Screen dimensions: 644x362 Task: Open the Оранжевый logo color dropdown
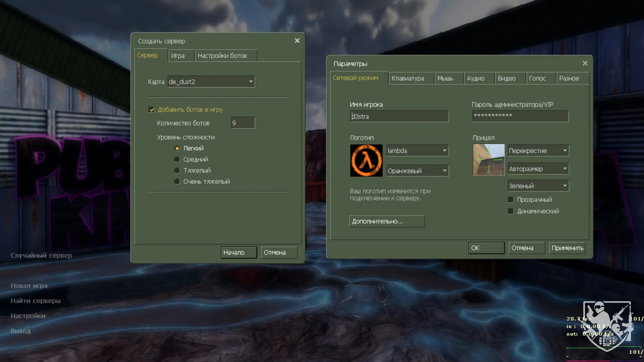417,171
